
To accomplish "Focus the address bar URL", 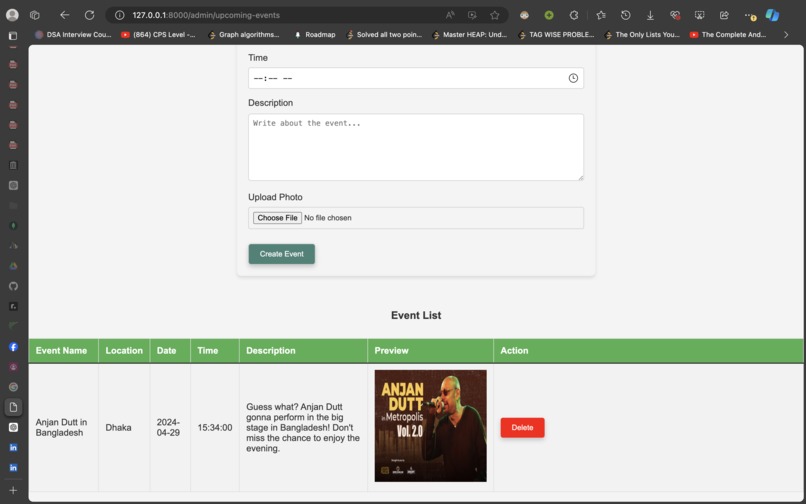I will pos(206,15).
